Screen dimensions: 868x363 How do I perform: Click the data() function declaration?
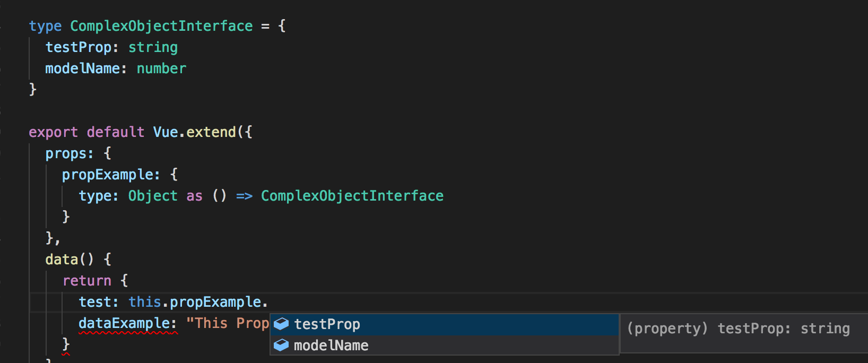70,259
